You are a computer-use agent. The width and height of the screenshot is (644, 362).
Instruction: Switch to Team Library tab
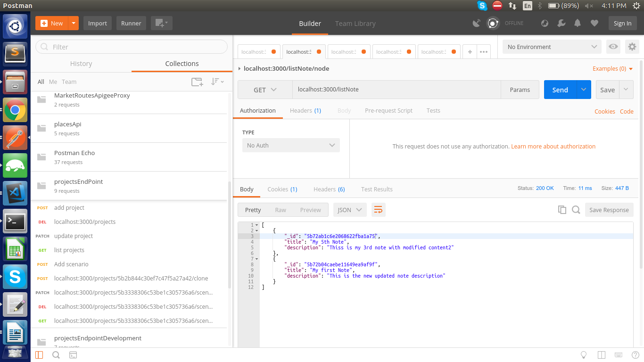(x=355, y=23)
